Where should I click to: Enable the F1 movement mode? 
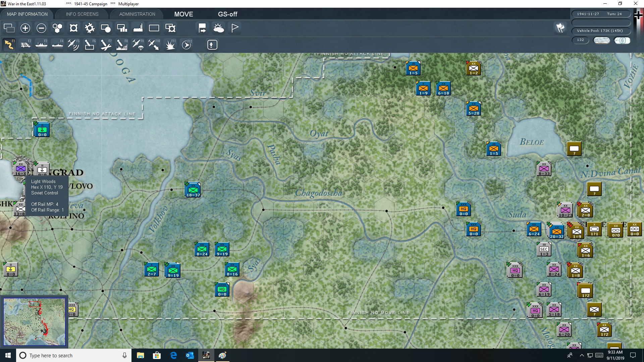(x=9, y=45)
